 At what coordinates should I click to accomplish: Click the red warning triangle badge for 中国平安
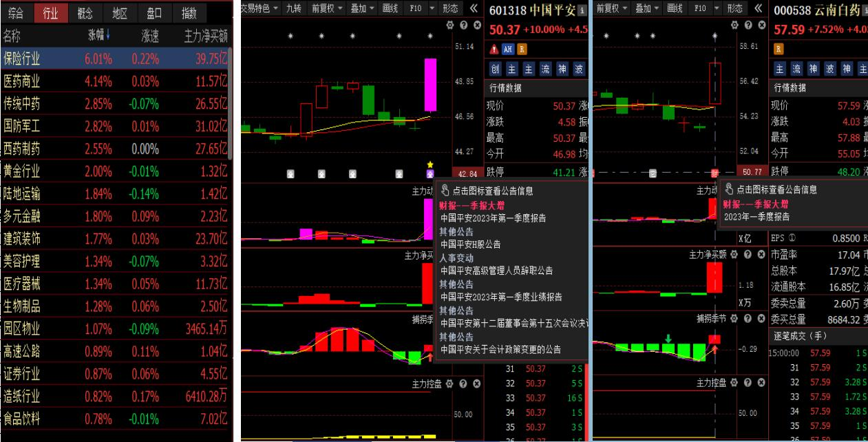coord(494,49)
